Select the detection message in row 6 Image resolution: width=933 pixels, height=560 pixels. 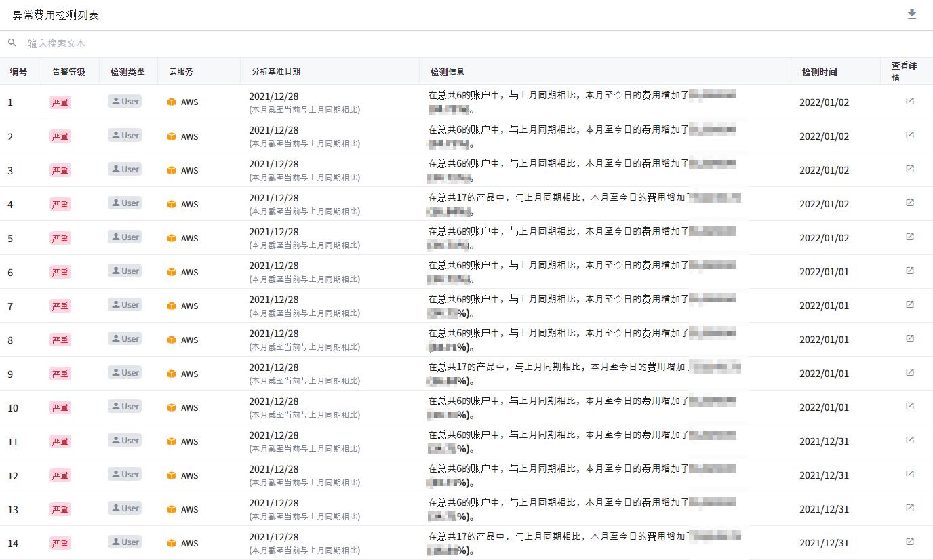tap(558, 272)
